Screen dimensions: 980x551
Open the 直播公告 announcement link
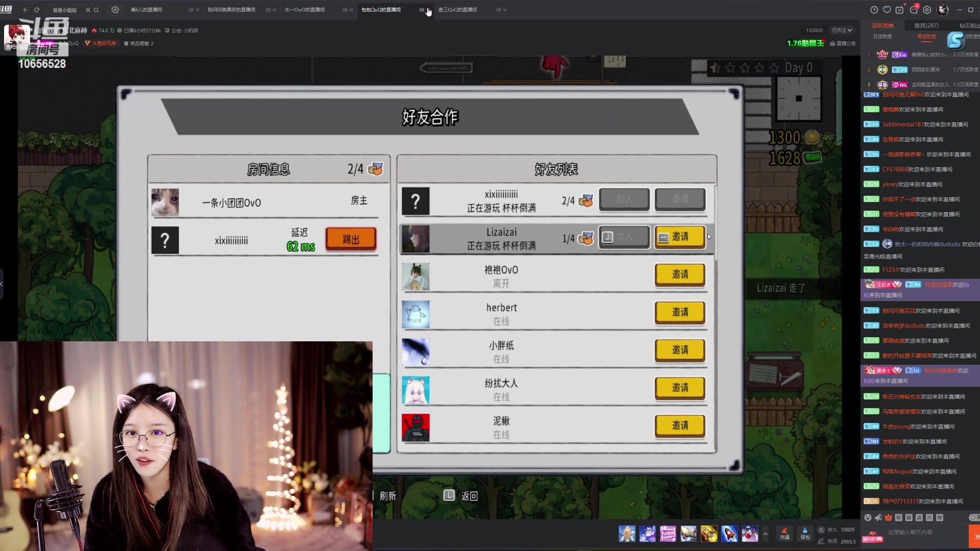click(x=843, y=43)
